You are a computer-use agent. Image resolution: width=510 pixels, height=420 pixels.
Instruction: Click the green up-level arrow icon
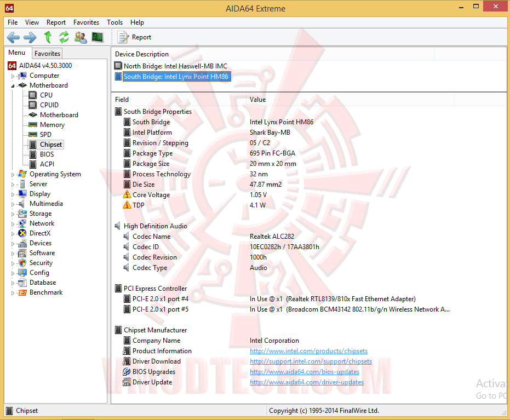pyautogui.click(x=48, y=37)
